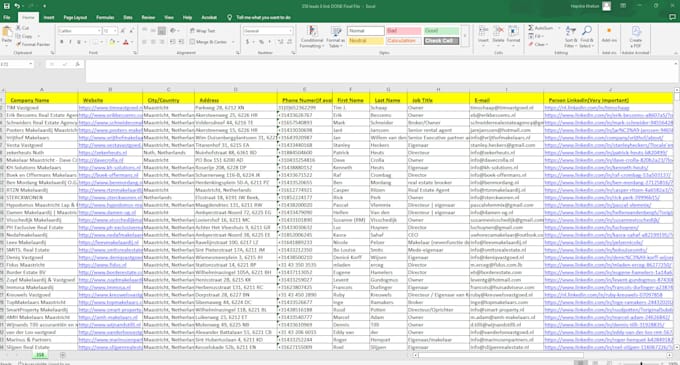Apply bold formatting
680x365 pixels.
(x=62, y=42)
